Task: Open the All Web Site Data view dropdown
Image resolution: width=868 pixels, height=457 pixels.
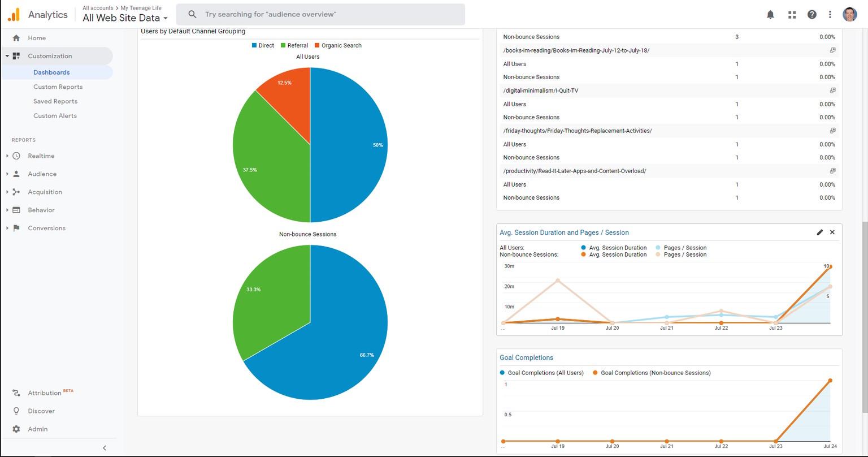Action: click(x=125, y=18)
